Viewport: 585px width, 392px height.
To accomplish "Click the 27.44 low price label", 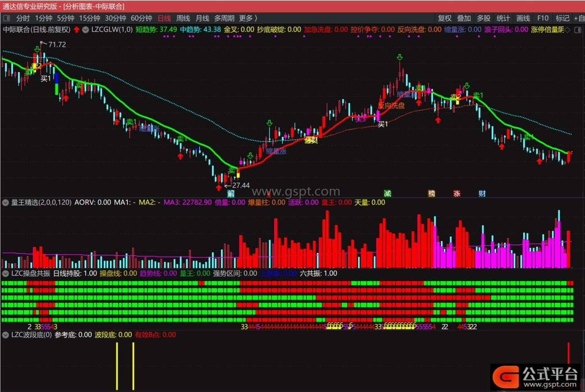I will (241, 185).
